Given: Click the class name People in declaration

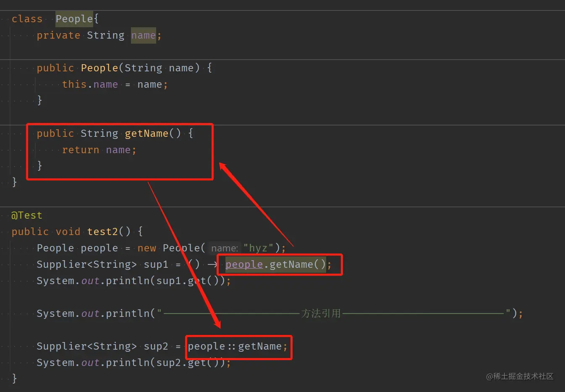Looking at the screenshot, I should tap(74, 19).
